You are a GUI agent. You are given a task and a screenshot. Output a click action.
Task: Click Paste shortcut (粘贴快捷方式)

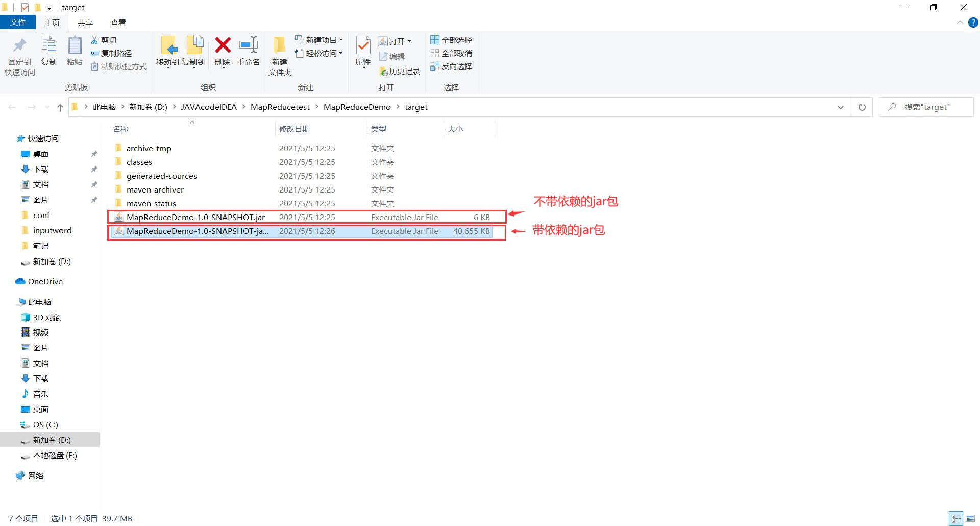click(x=118, y=66)
